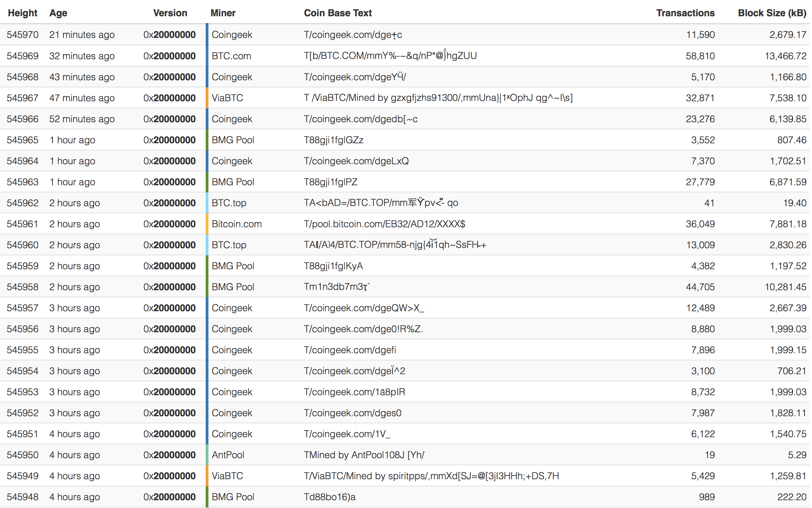Click transactions value 58,810

pyautogui.click(x=700, y=56)
